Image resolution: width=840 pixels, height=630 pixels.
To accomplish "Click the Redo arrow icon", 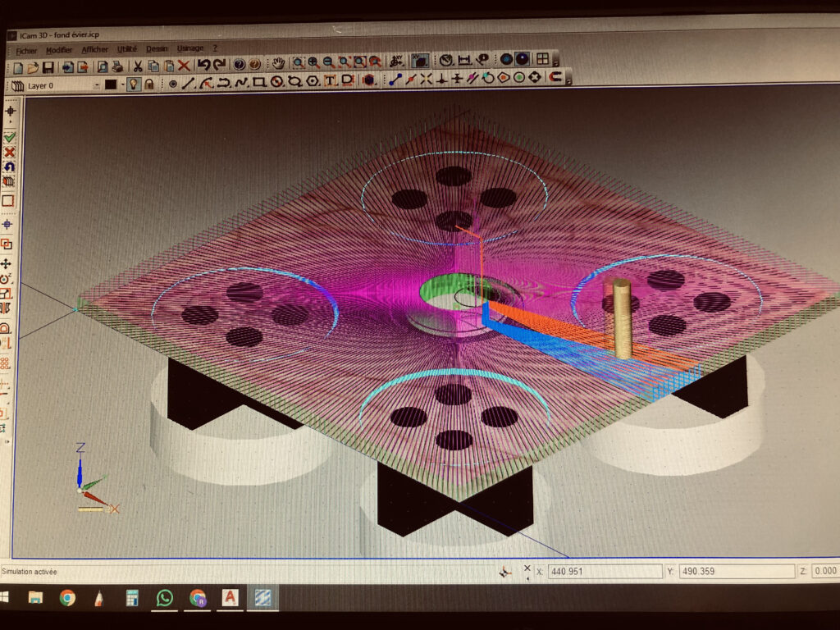I will pos(219,64).
